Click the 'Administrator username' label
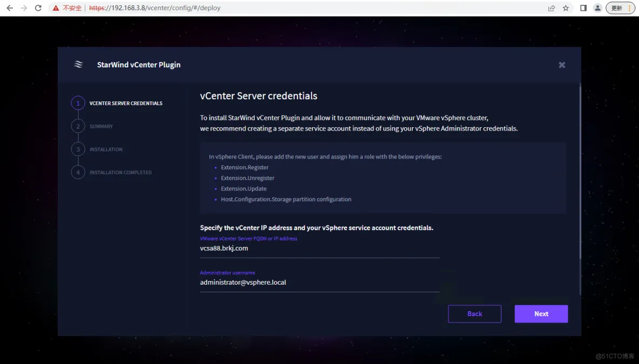This screenshot has height=364, width=639. pos(227,273)
